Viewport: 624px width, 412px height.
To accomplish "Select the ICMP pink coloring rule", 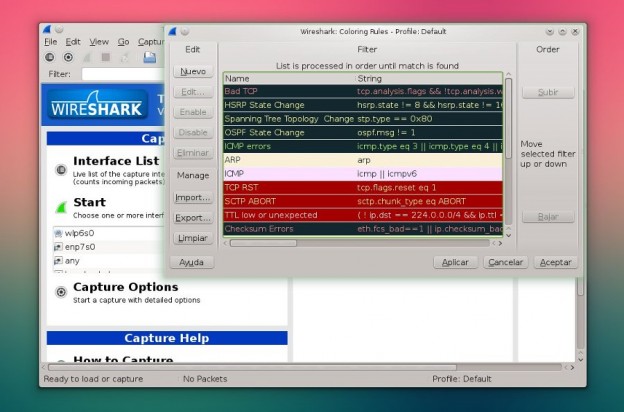I will [363, 174].
